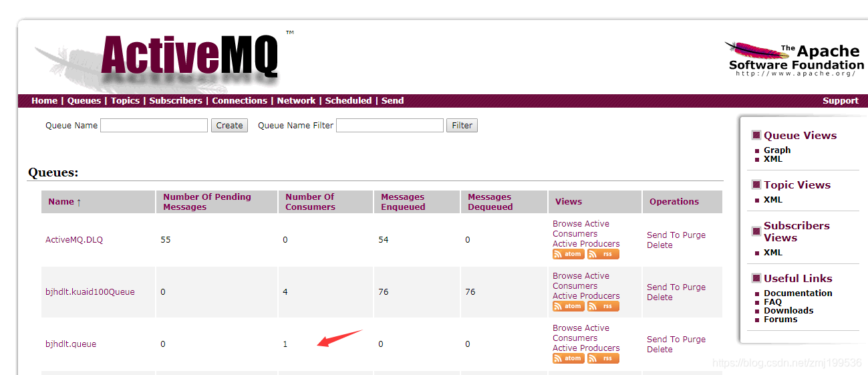
Task: Sort by Number Of Pending Messages column
Action: pos(207,202)
